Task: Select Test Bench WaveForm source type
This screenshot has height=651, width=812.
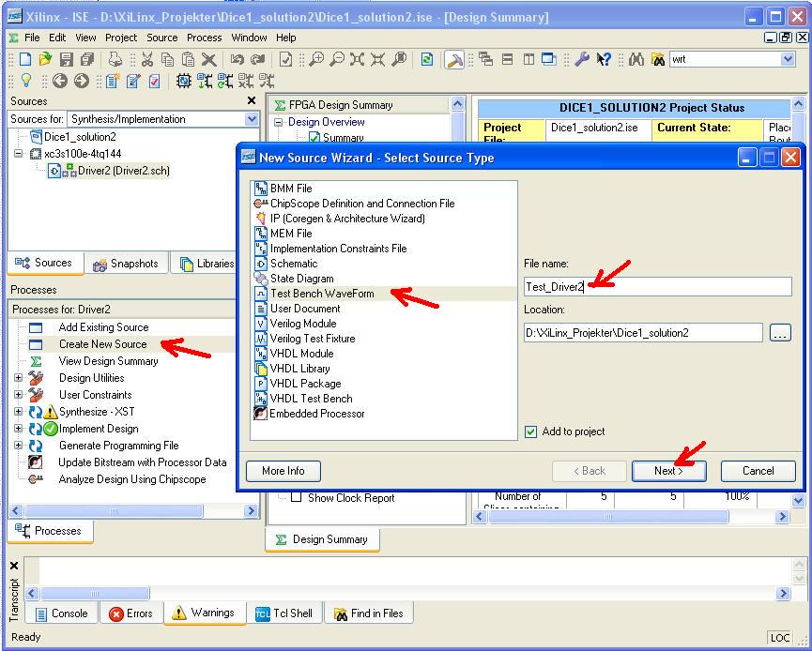Action: click(322, 294)
